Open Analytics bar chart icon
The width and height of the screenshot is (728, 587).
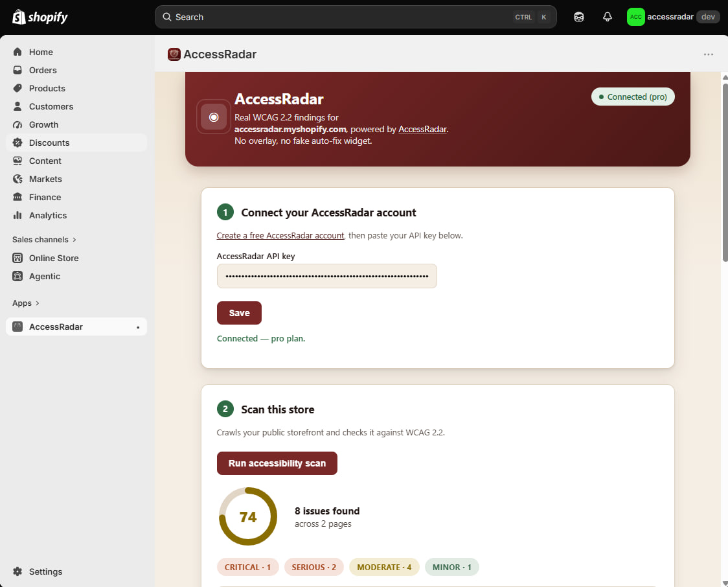[x=17, y=215]
